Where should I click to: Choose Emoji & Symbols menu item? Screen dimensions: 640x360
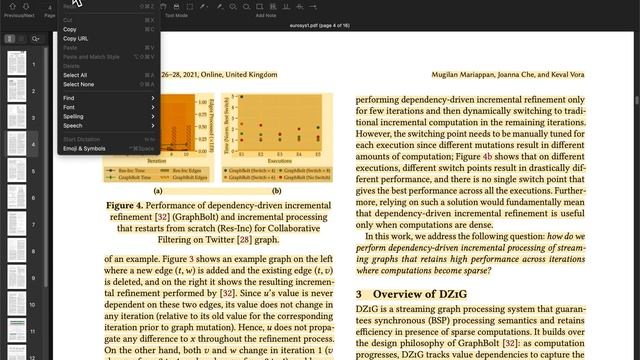tap(109, 149)
